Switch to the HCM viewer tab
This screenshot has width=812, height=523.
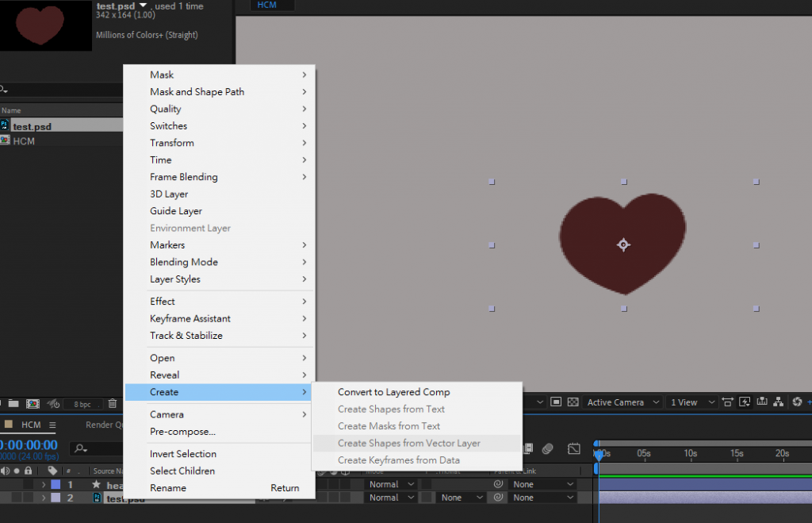(x=267, y=6)
